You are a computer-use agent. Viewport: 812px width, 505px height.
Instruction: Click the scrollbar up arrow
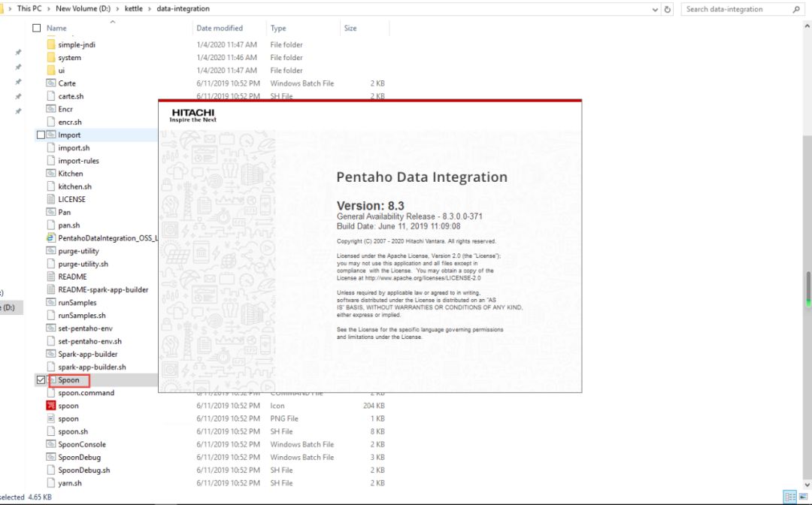(x=807, y=26)
